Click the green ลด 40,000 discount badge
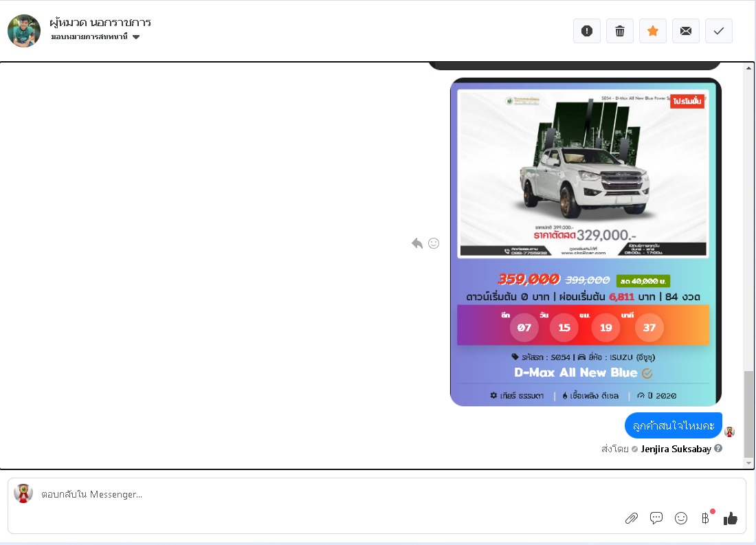Screen dimensions: 756x545 (643, 281)
